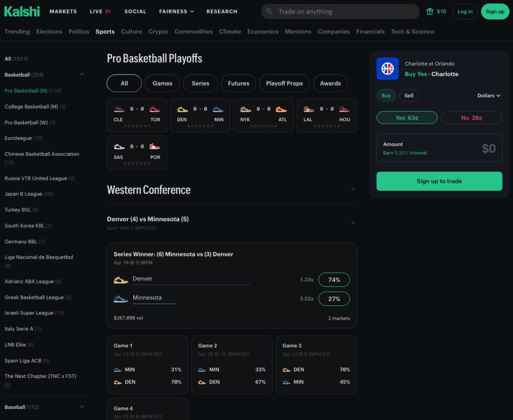Collapse the Basketball sidebar category

click(82, 75)
